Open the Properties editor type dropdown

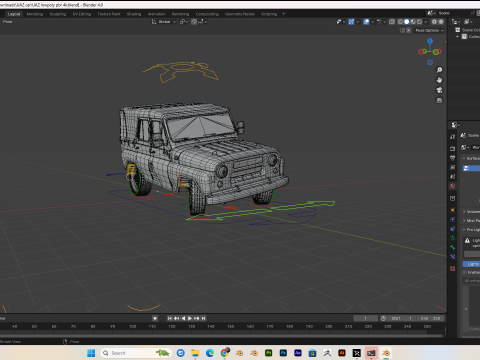click(x=455, y=125)
